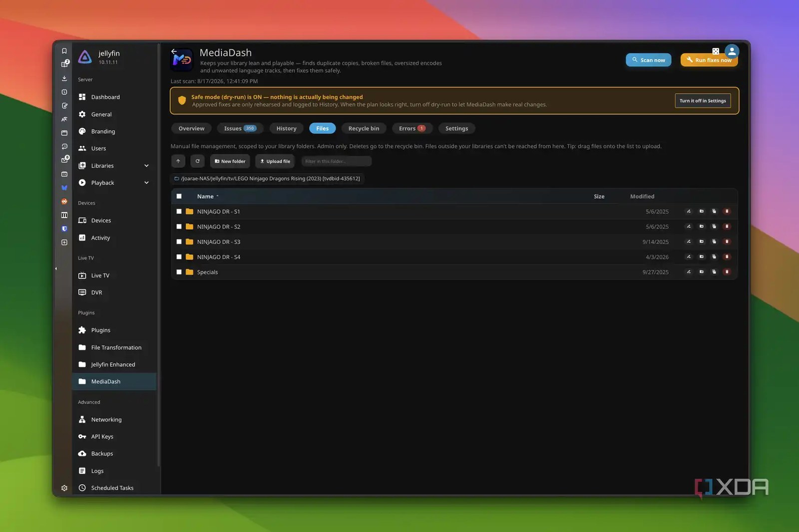Check the NINJAGO DR - S3 checkbox
Viewport: 799px width, 532px height.
coord(179,242)
